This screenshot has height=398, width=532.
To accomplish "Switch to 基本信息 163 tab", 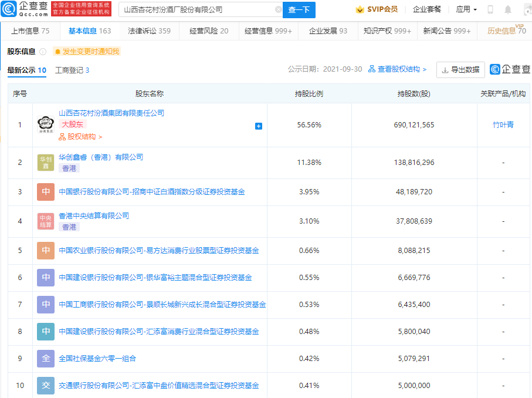I will [90, 31].
